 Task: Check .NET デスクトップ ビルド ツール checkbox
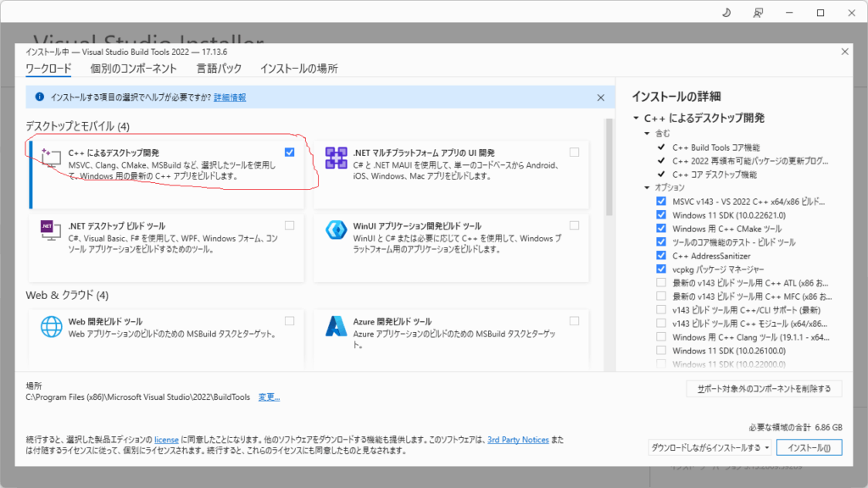(x=290, y=225)
